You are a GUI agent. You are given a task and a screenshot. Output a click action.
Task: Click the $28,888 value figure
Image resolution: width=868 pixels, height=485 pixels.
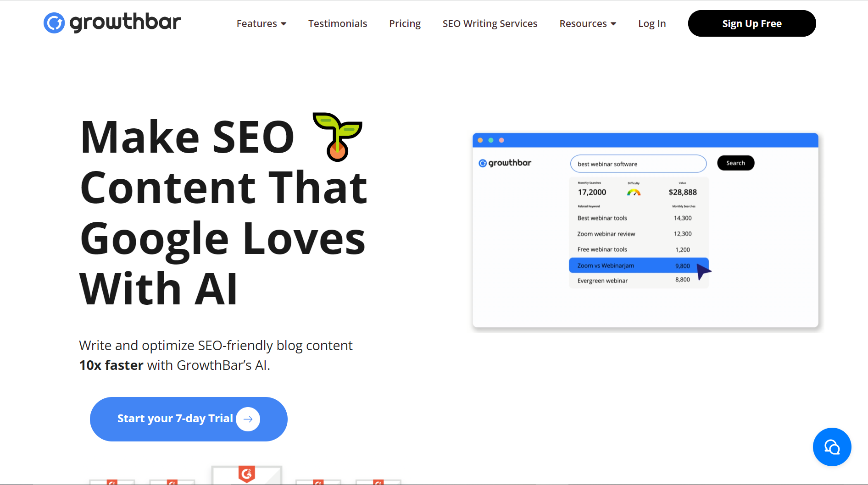[x=683, y=192]
